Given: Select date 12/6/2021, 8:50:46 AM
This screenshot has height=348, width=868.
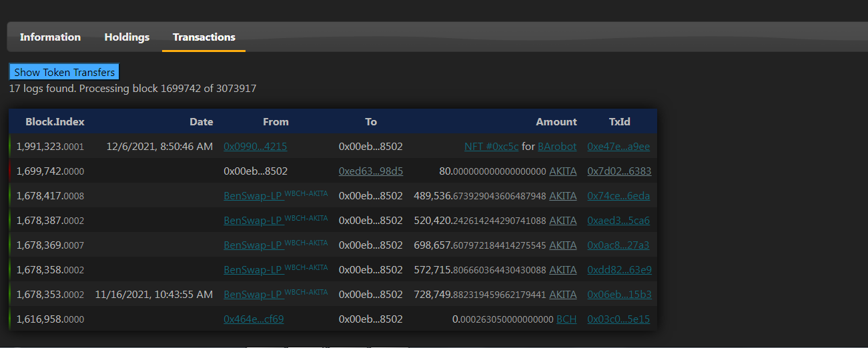Looking at the screenshot, I should point(159,146).
